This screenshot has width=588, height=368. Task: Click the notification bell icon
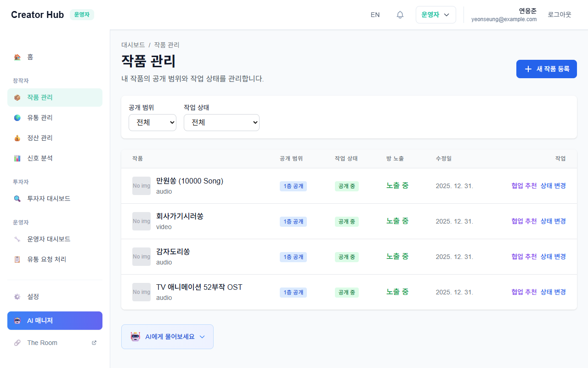400,15
